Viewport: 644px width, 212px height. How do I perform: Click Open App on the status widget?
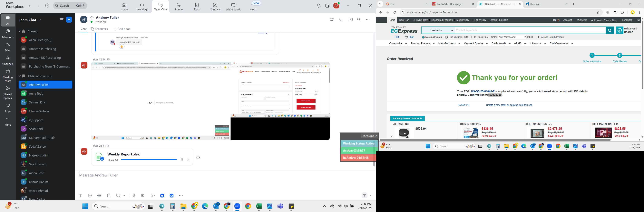point(369,136)
